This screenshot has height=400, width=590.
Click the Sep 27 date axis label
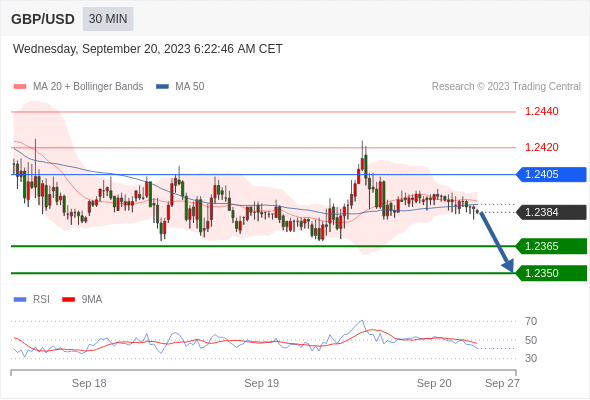click(502, 383)
